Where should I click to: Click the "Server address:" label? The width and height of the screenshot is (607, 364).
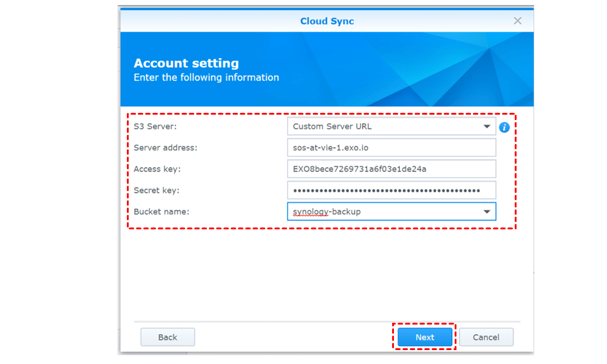coord(166,148)
